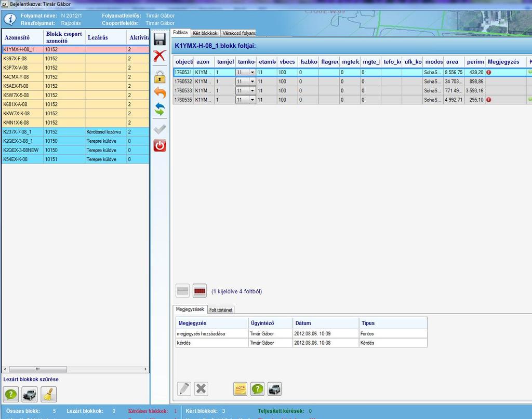532x419 pixels.
Task: Click the gray X delete note icon
Action: [201, 389]
